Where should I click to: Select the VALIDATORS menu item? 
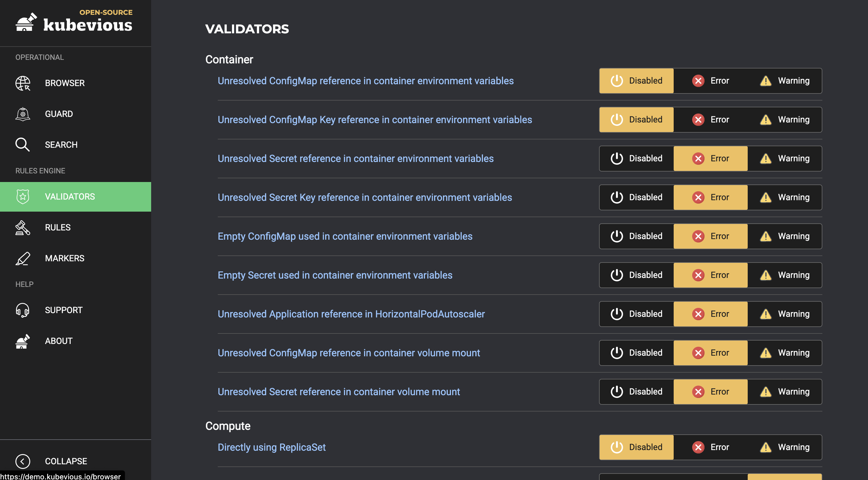pyautogui.click(x=76, y=197)
